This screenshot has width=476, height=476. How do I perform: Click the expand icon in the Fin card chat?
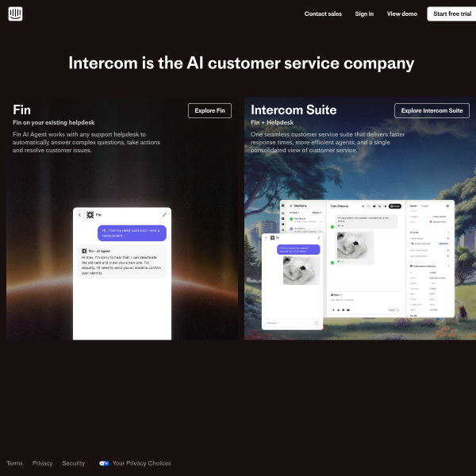(164, 215)
